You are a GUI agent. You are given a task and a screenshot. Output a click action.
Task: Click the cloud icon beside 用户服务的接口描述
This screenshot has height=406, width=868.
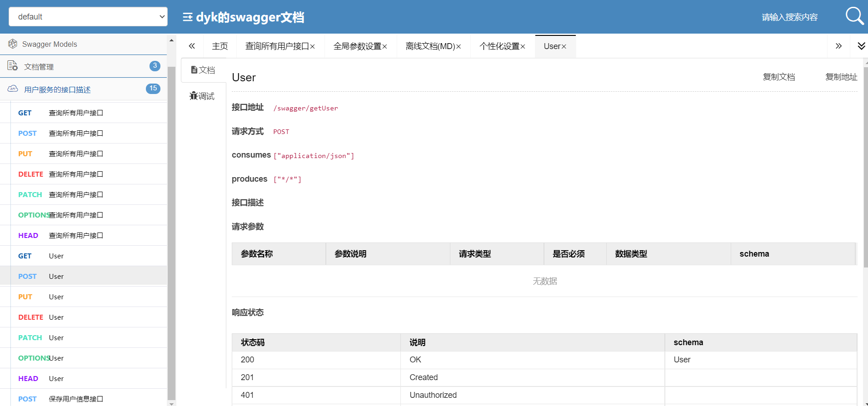(13, 89)
